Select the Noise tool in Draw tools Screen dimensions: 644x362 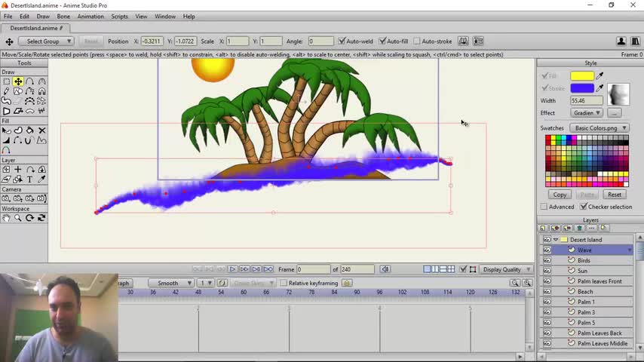(x=41, y=111)
